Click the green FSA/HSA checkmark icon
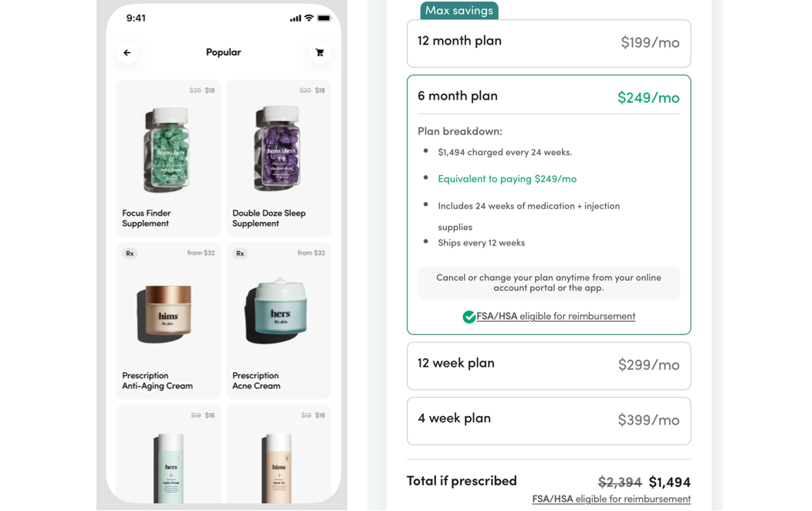 pyautogui.click(x=469, y=316)
